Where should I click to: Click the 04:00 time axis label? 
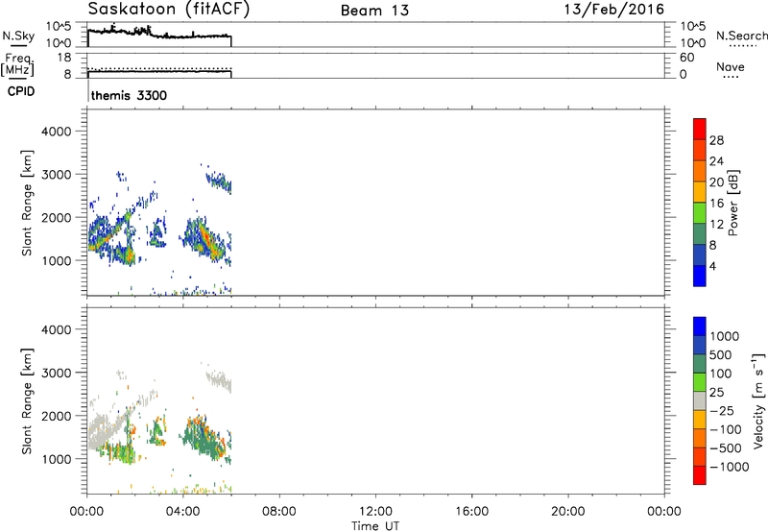(183, 512)
